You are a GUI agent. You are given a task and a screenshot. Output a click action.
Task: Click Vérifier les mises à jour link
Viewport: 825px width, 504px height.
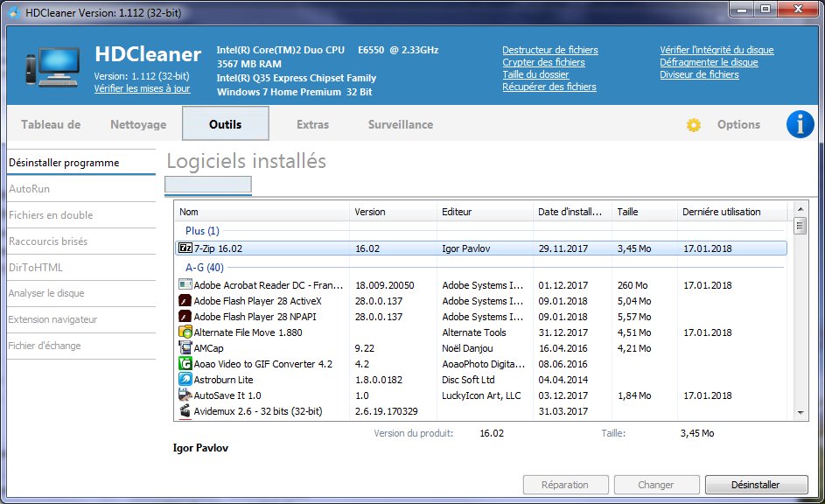pos(142,88)
